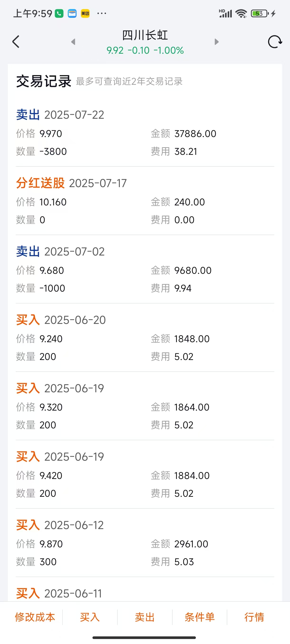
Task: Open 修改成本 at the bottom bar
Action: tap(35, 617)
